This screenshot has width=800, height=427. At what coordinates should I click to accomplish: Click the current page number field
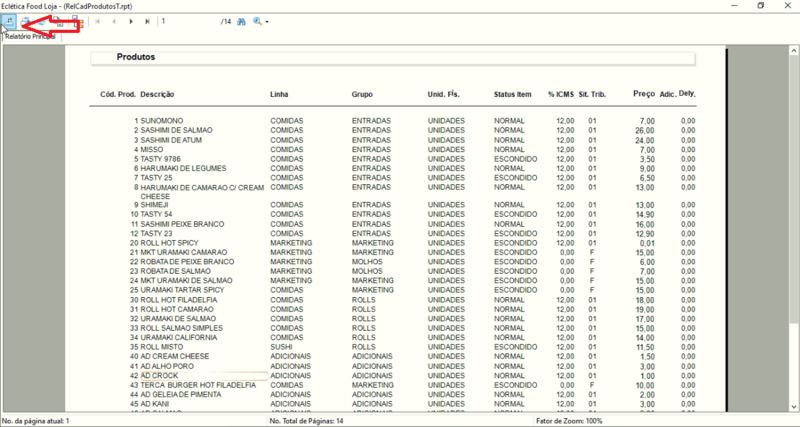[x=189, y=21]
